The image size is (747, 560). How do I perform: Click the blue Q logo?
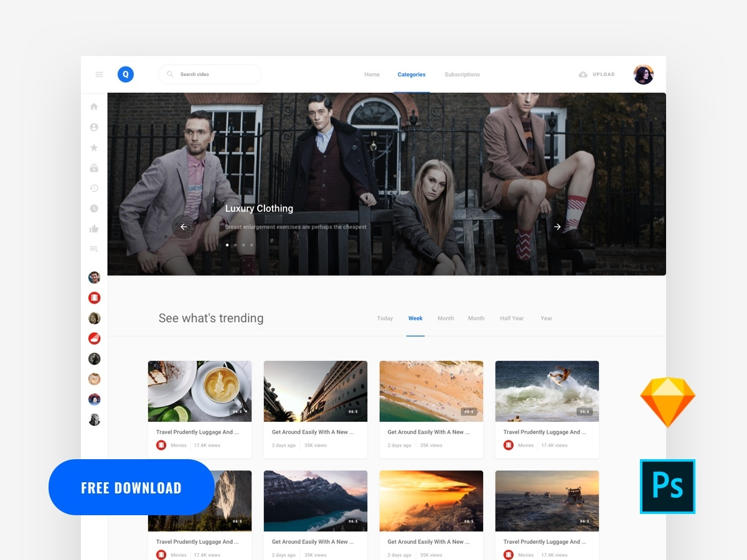(x=126, y=74)
